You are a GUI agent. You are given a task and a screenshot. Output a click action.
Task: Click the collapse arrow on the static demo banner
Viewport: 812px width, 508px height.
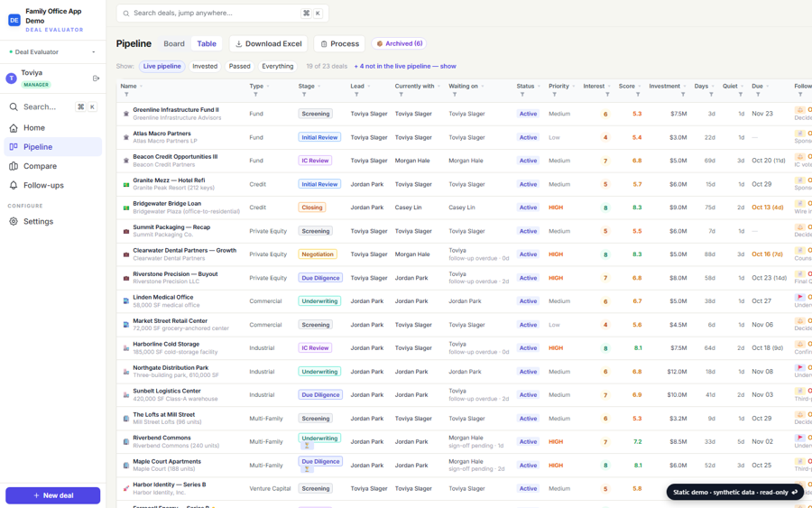(795, 492)
